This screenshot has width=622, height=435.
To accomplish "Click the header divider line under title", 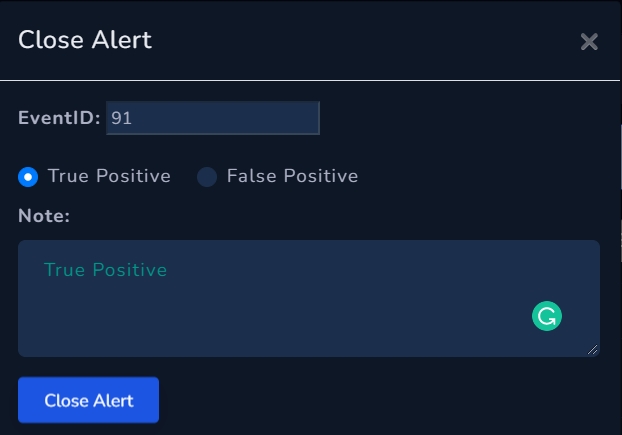I will [x=311, y=79].
